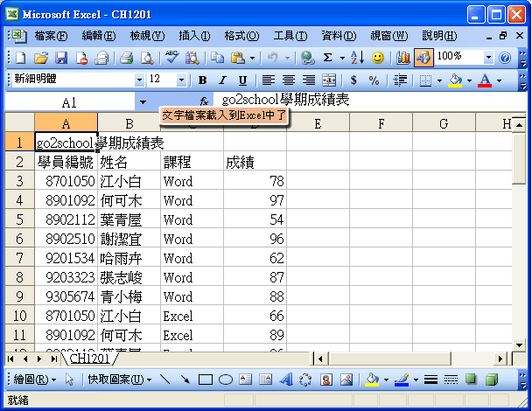This screenshot has width=532, height=411.
Task: Open the AutoSum dropdown arrow
Action: click(x=342, y=58)
